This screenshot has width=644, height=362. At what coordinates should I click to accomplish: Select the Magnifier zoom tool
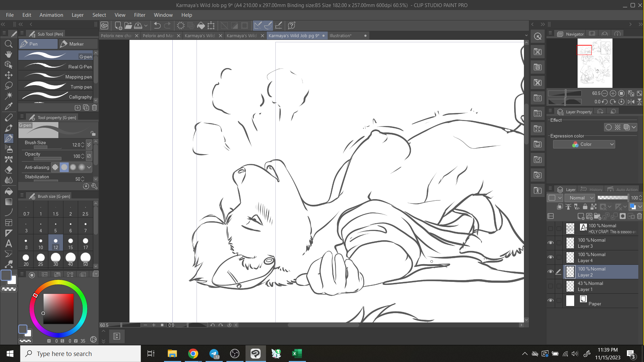click(x=9, y=44)
